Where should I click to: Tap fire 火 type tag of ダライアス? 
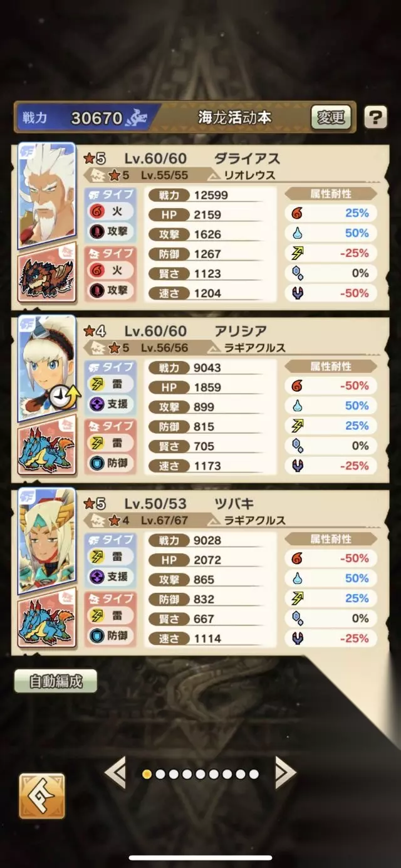(109, 212)
